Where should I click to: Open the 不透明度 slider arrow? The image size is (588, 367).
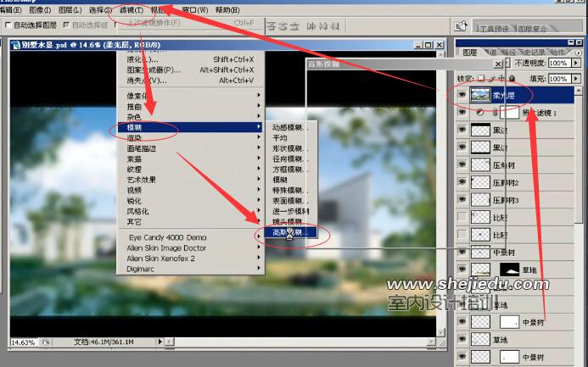[x=576, y=63]
